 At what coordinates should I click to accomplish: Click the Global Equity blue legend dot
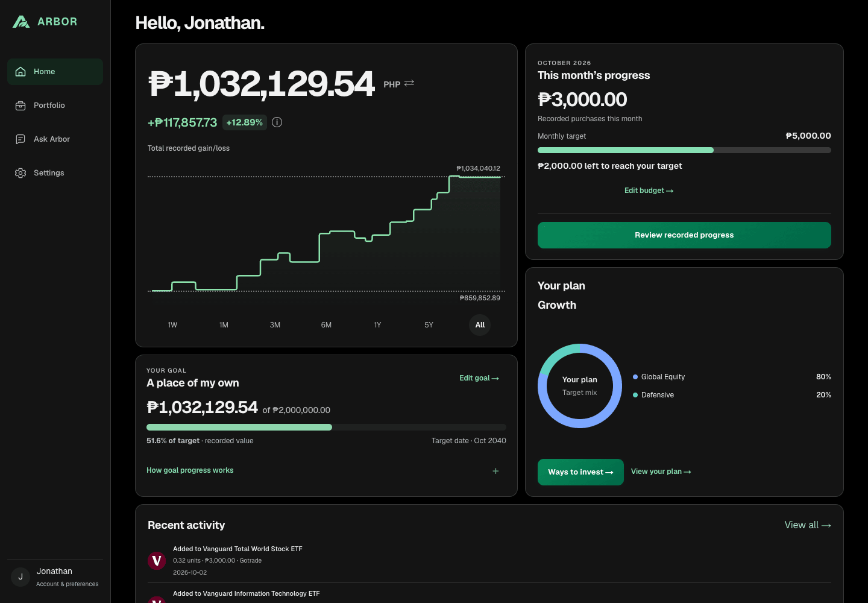(x=635, y=377)
